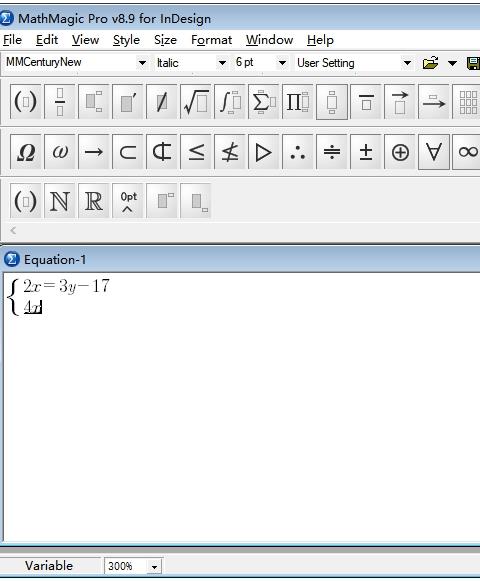Click the open folder icon
Image resolution: width=480 pixels, height=581 pixels.
tap(430, 63)
